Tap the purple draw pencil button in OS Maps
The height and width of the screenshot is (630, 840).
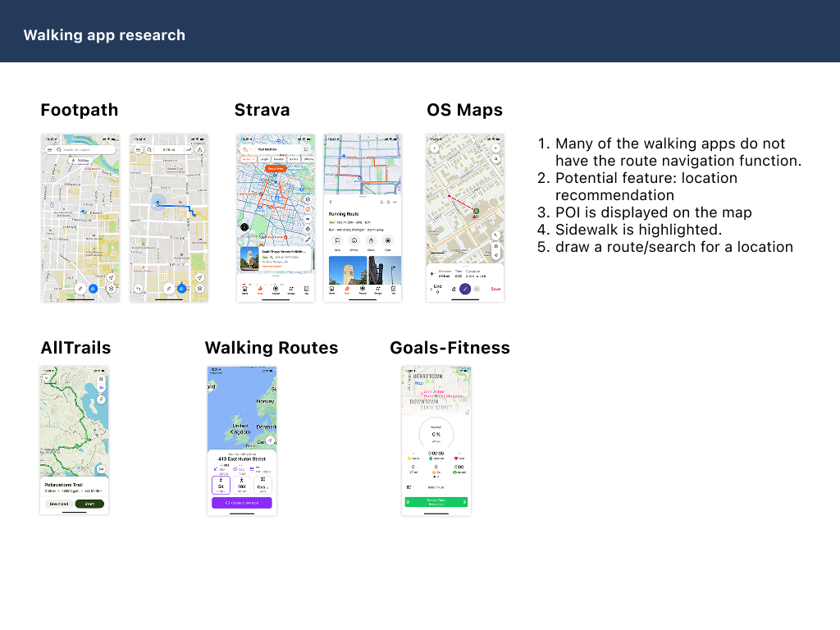point(465,288)
